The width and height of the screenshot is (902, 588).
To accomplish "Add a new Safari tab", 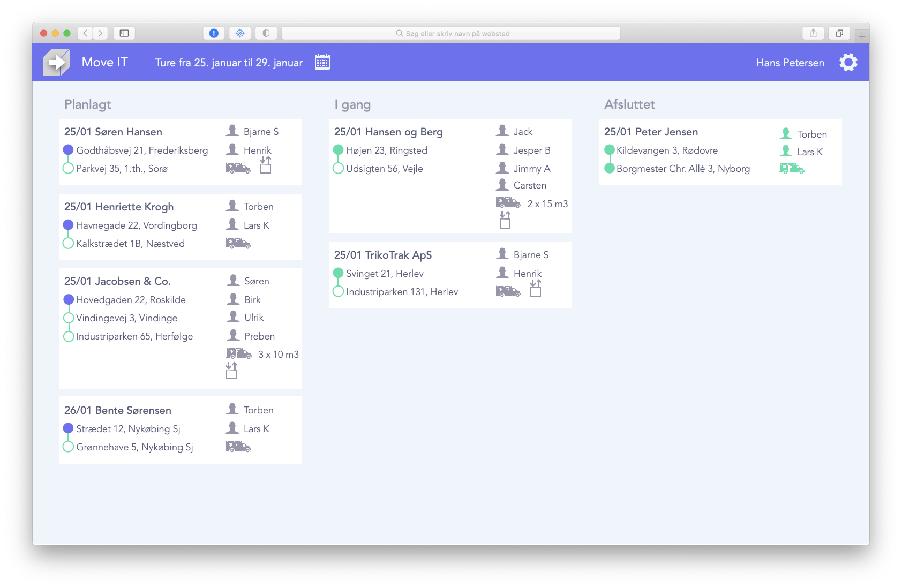I will [x=862, y=36].
